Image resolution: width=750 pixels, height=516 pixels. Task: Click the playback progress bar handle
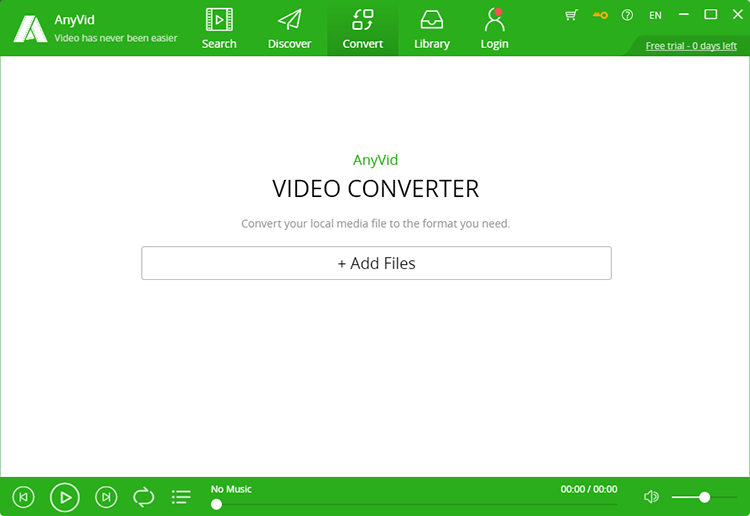(x=216, y=504)
